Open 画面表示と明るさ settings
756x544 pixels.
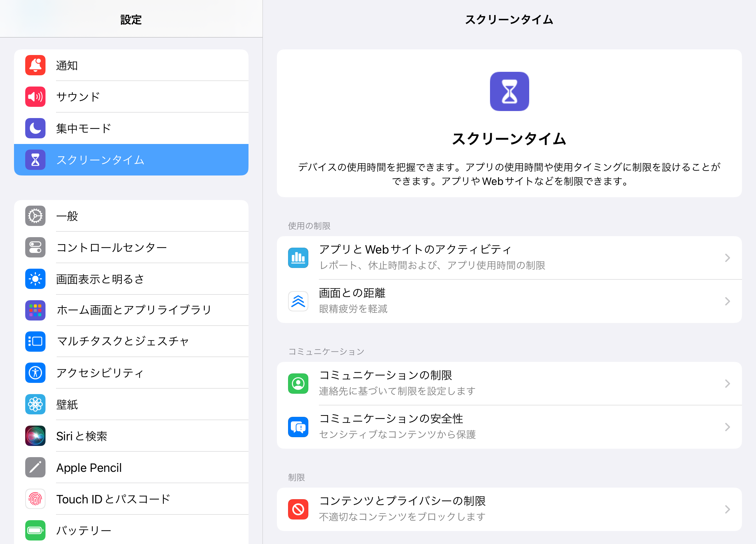click(131, 279)
